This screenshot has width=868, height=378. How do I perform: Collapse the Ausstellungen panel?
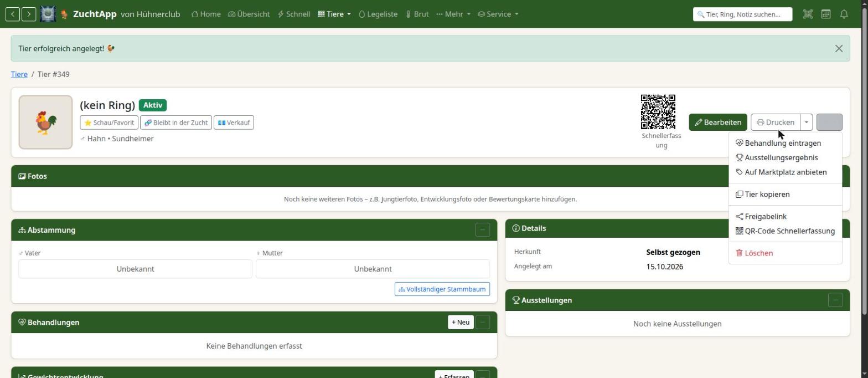coord(835,300)
